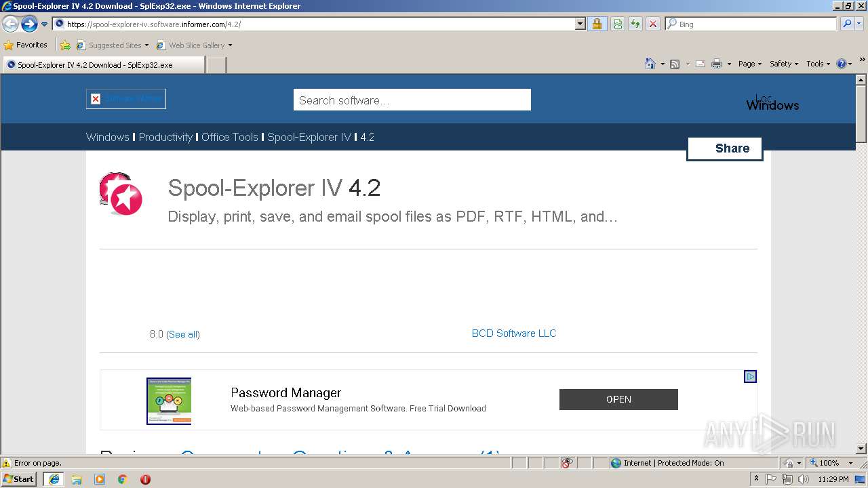The height and width of the screenshot is (488, 868).
Task: Click the Refresh page icon
Action: click(635, 24)
